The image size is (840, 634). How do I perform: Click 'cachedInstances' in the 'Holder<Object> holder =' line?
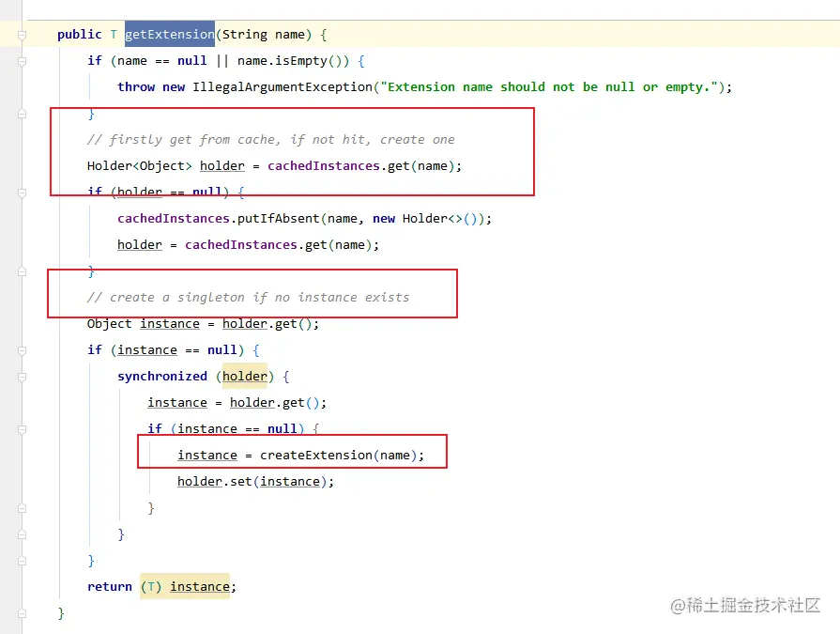click(x=324, y=166)
